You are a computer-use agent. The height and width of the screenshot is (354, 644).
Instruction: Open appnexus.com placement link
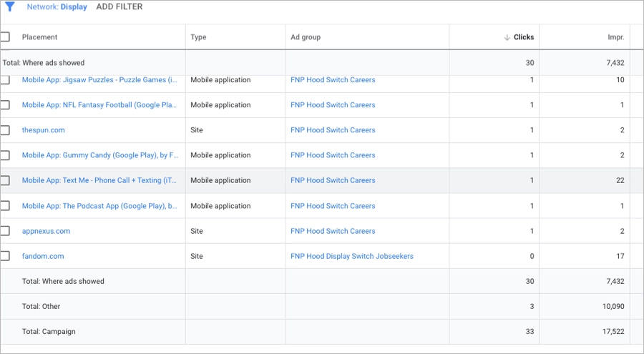click(46, 231)
